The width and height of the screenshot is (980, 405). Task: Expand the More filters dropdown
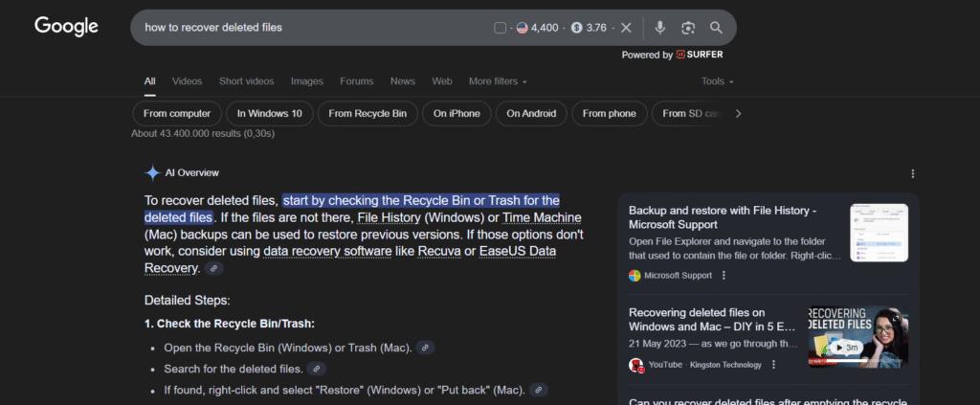tap(498, 81)
